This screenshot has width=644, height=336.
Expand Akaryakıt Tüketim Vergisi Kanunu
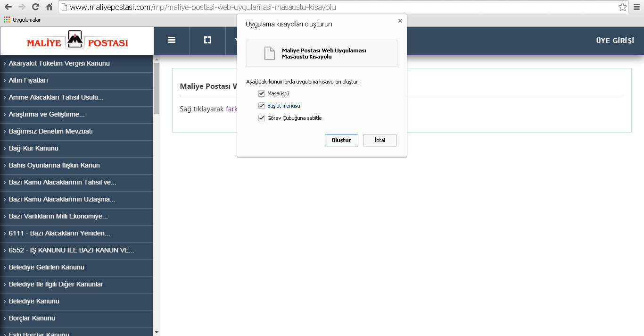pyautogui.click(x=76, y=63)
